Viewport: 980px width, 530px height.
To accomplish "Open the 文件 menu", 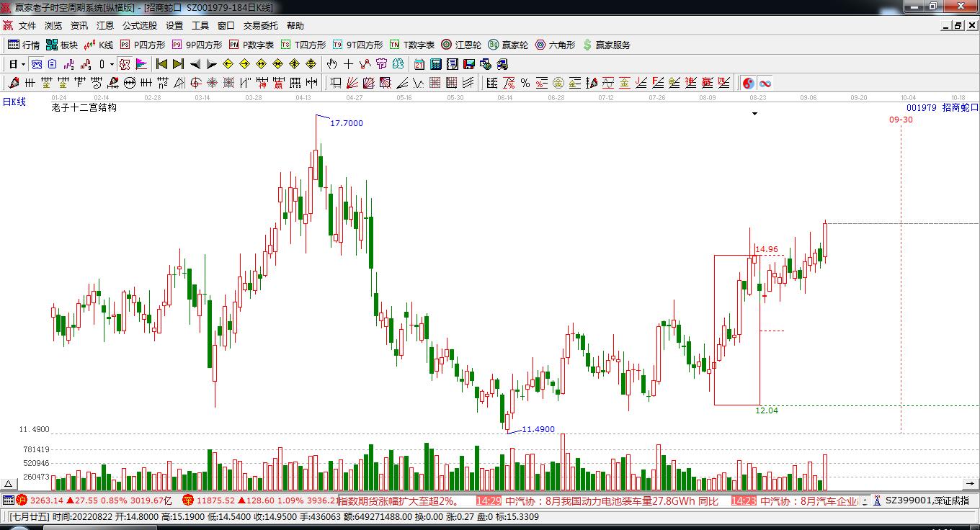I will 27,26.
